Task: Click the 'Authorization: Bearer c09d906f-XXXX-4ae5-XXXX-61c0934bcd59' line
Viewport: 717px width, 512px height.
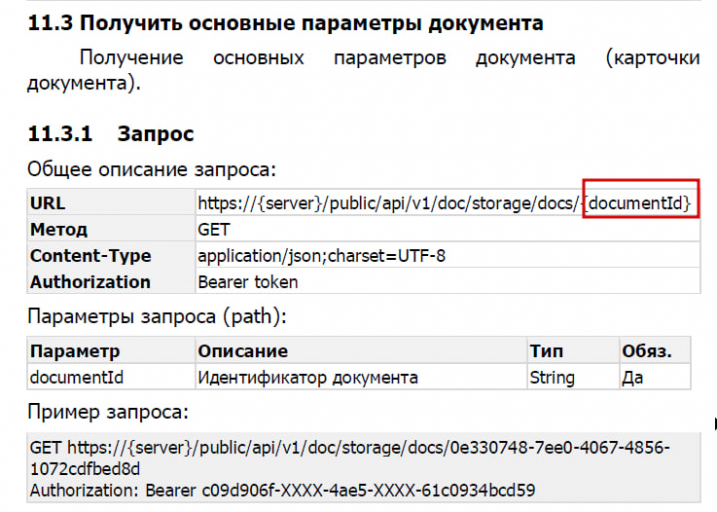Action: point(283,491)
